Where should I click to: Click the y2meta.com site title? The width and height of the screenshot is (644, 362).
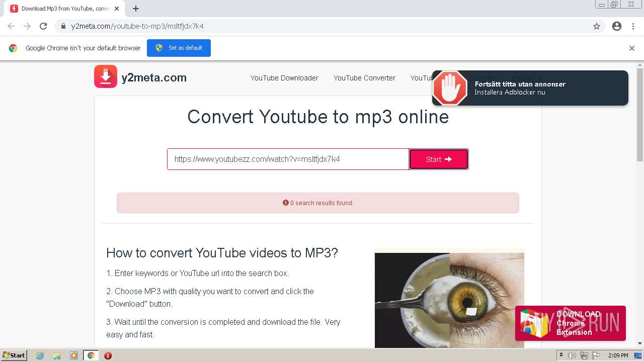[x=154, y=77]
